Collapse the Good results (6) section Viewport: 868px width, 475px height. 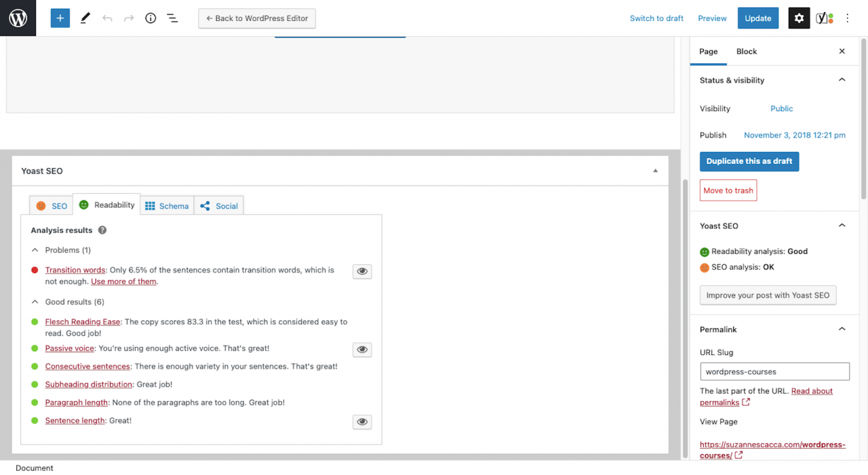(x=35, y=302)
